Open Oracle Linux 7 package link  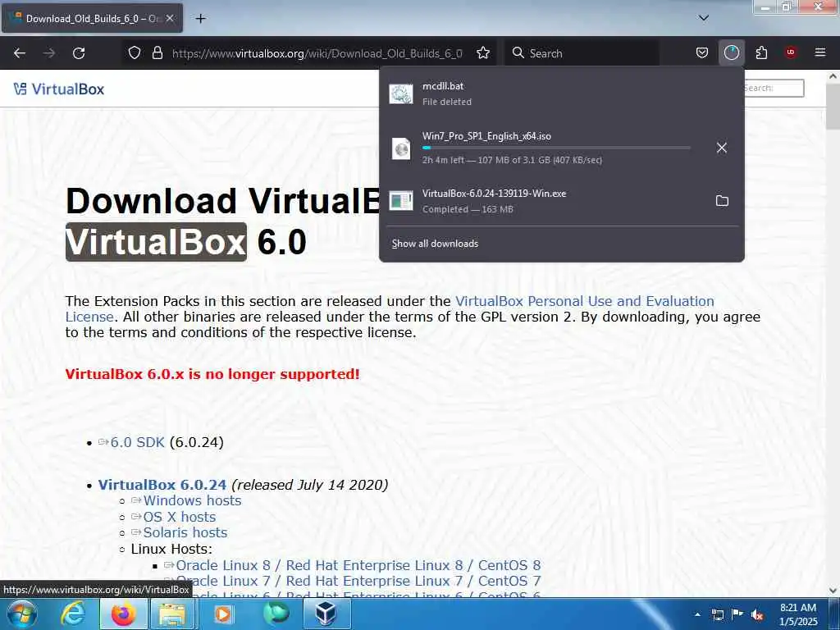358,581
